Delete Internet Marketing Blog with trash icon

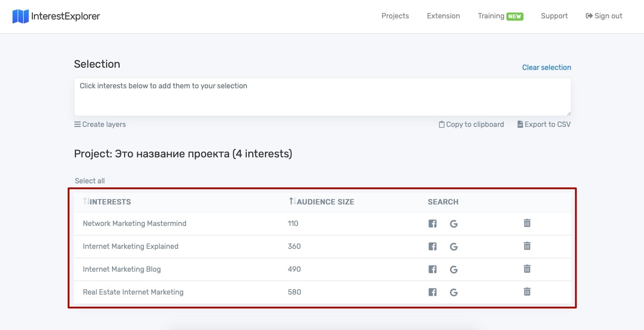pos(527,269)
